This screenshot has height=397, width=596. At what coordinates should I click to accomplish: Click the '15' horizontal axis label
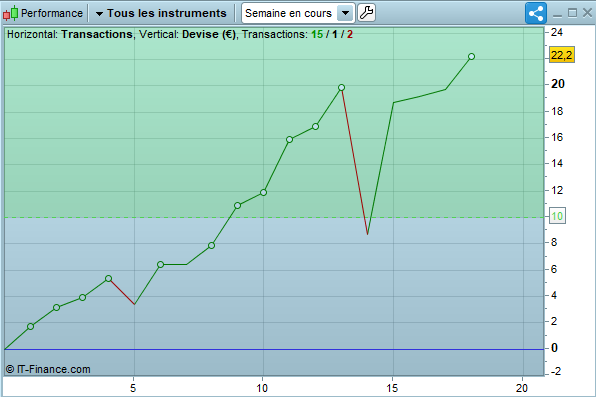[392, 388]
